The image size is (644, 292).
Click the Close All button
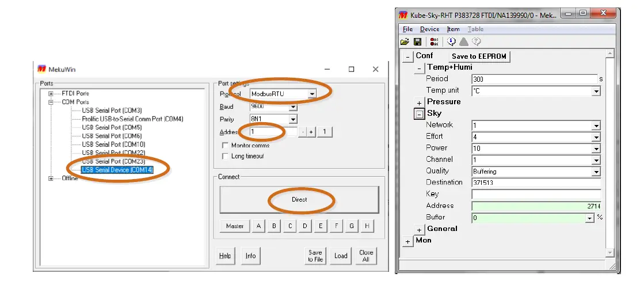coord(366,256)
